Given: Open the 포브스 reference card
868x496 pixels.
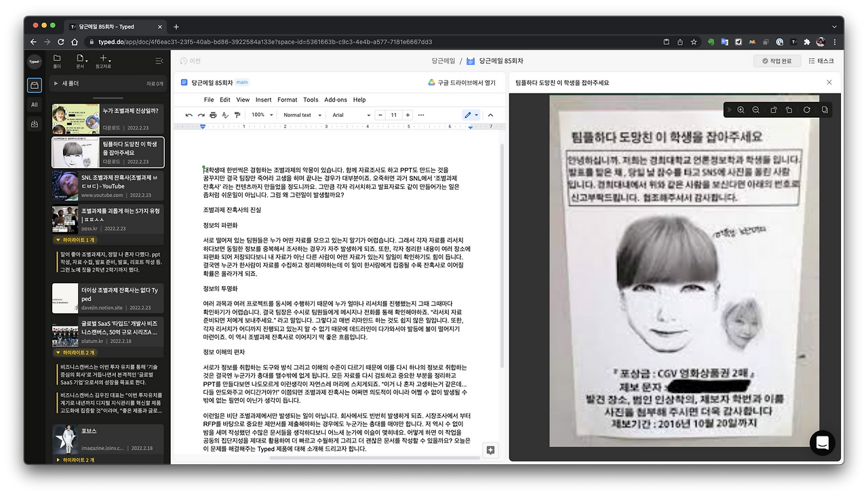Looking at the screenshot, I should 108,439.
